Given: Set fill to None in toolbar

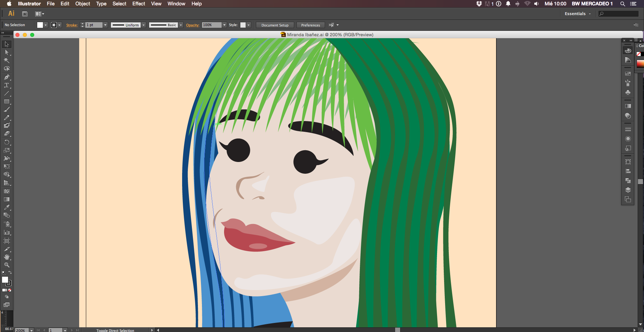Looking at the screenshot, I should [10, 290].
